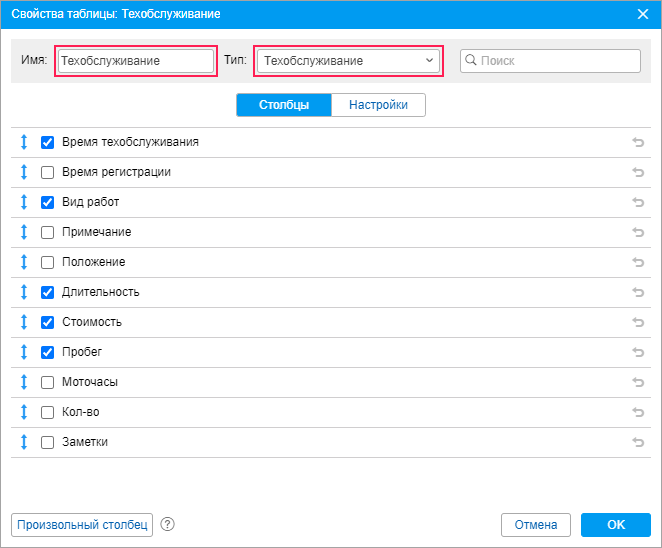Click the Отмена button
662x548 pixels.
pyautogui.click(x=535, y=525)
